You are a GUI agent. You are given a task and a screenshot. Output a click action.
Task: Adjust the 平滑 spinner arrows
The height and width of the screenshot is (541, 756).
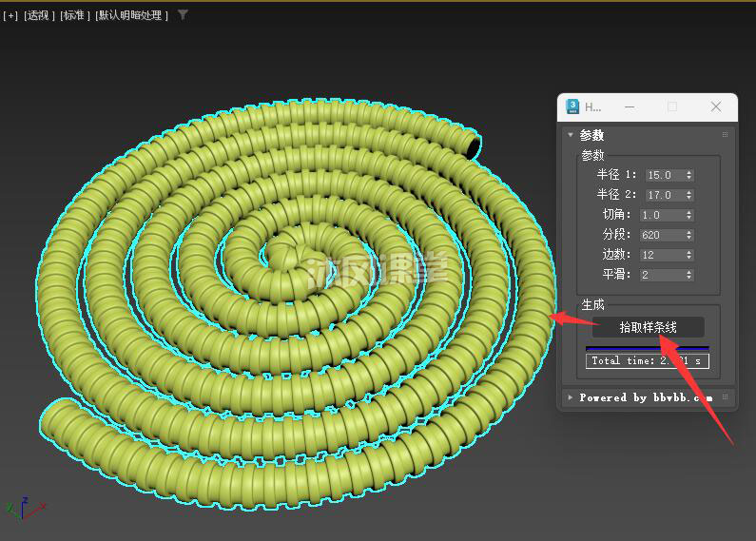pyautogui.click(x=689, y=275)
